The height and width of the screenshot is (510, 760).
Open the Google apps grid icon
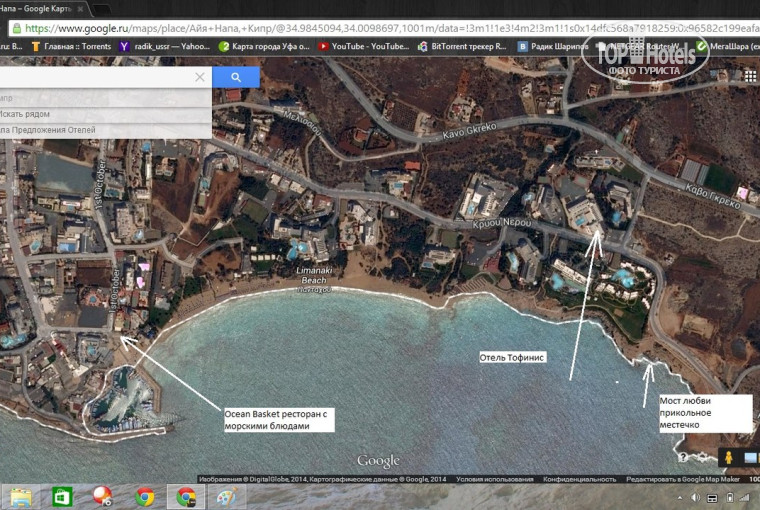tap(750, 76)
